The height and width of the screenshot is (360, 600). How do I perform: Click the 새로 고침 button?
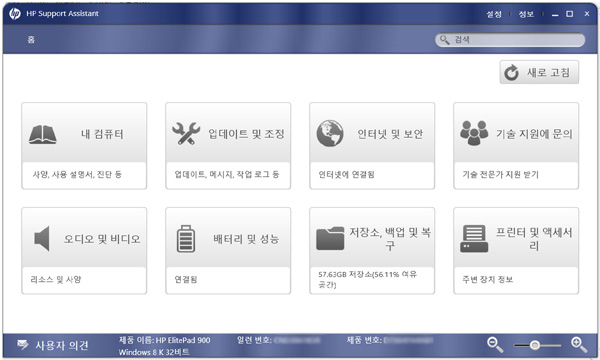pyautogui.click(x=539, y=72)
